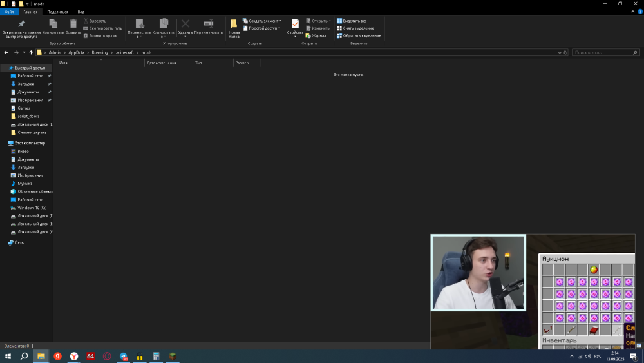
Task: Open Properties from the ribbon
Action: [x=295, y=28]
